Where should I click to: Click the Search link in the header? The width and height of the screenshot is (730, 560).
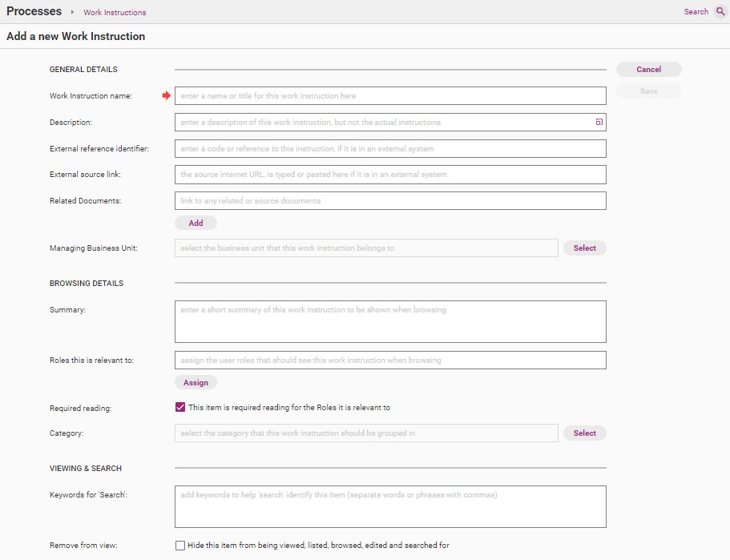696,12
